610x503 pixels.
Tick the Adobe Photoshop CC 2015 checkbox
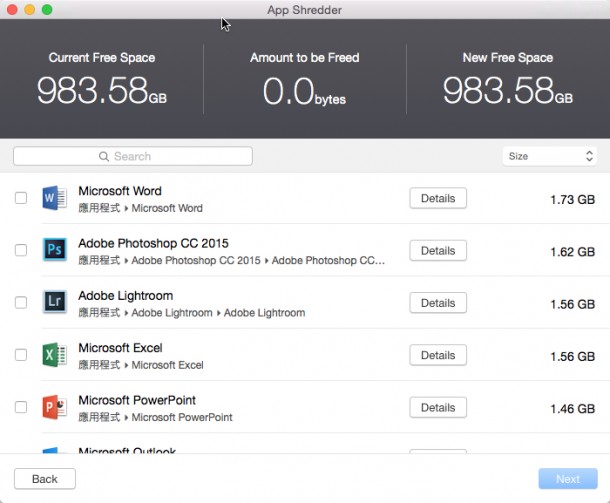pos(21,250)
